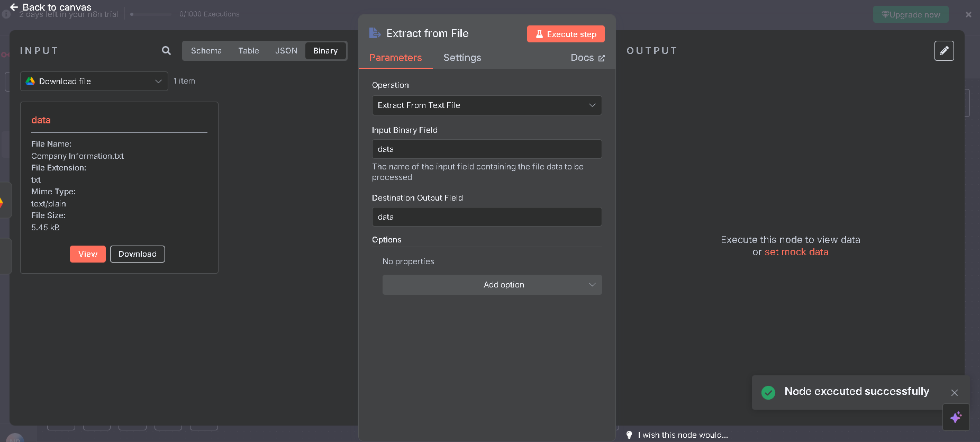
Task: Switch to the Settings tab
Action: (x=462, y=58)
